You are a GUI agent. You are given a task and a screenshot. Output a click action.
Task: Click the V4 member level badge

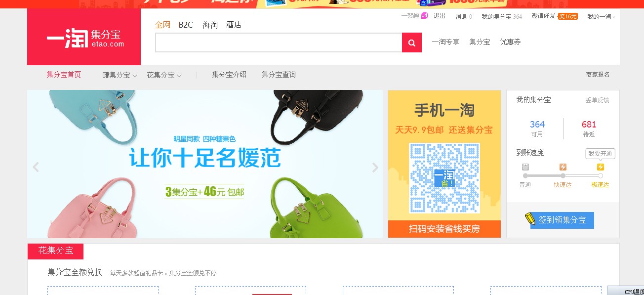(424, 16)
